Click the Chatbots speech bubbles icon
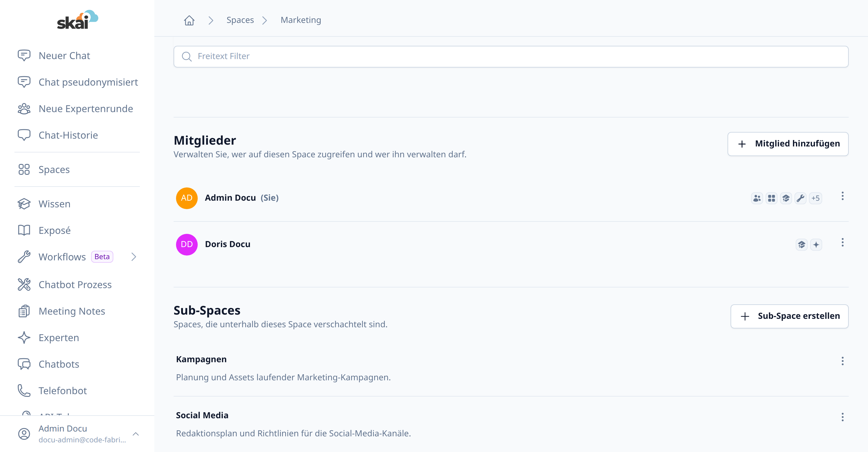Image resolution: width=868 pixels, height=452 pixels. (x=24, y=364)
